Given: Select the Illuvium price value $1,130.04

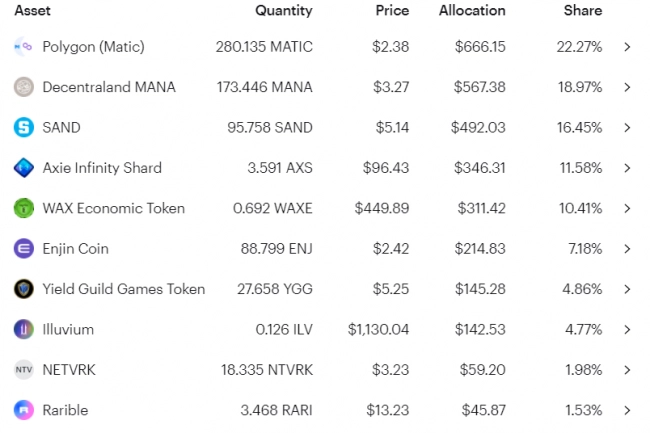Looking at the screenshot, I should [x=378, y=329].
